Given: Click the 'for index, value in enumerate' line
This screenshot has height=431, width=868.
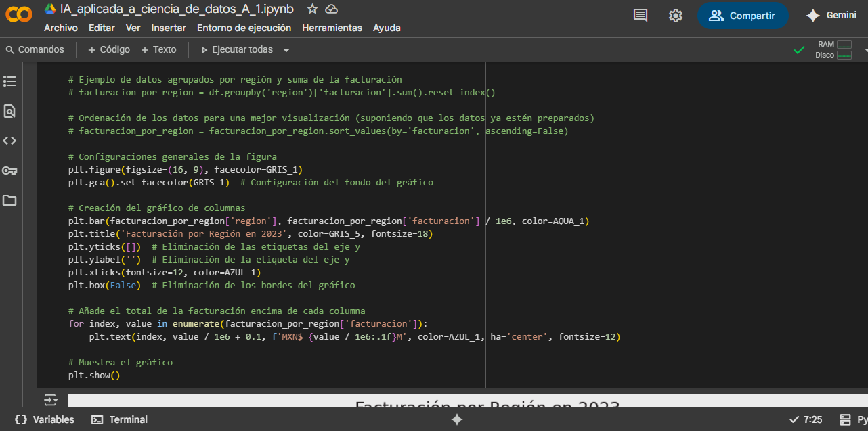Looking at the screenshot, I should coord(248,323).
